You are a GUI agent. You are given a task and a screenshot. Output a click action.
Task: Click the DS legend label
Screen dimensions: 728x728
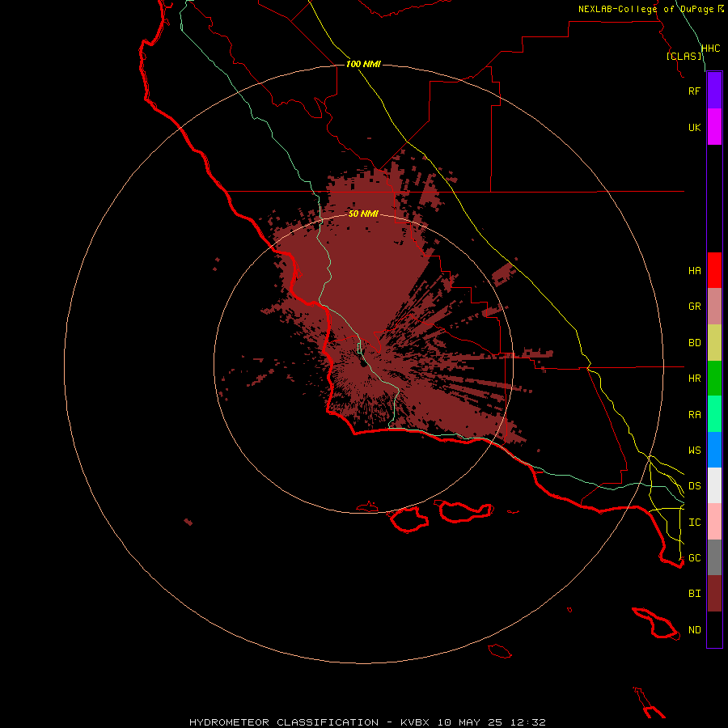(x=694, y=486)
